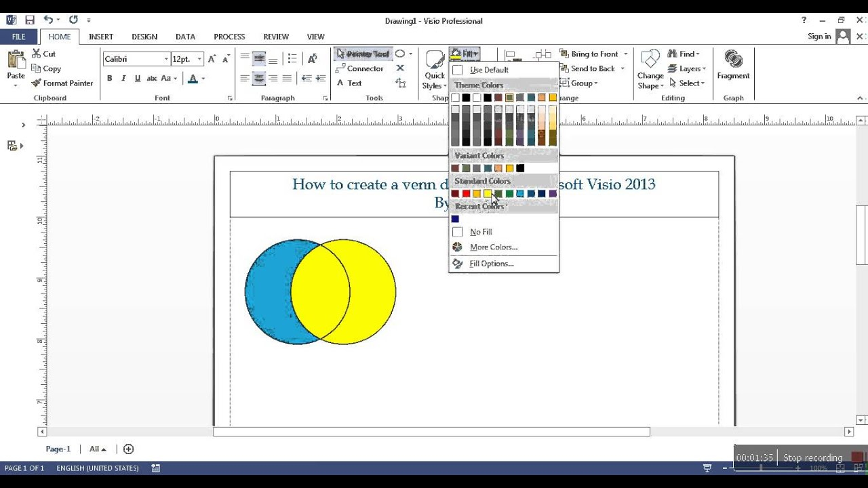The height and width of the screenshot is (488, 868).
Task: Decrease font size with the shrink icon
Action: coord(225,59)
